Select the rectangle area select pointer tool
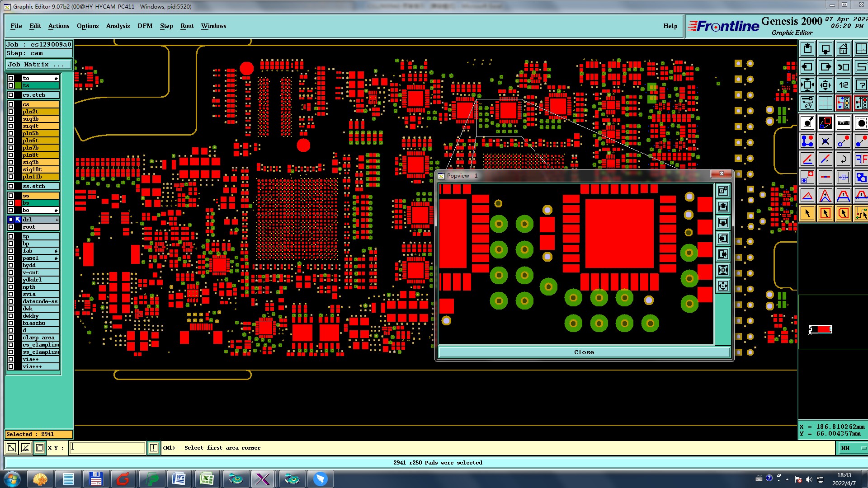The width and height of the screenshot is (868, 488). pyautogui.click(x=825, y=213)
